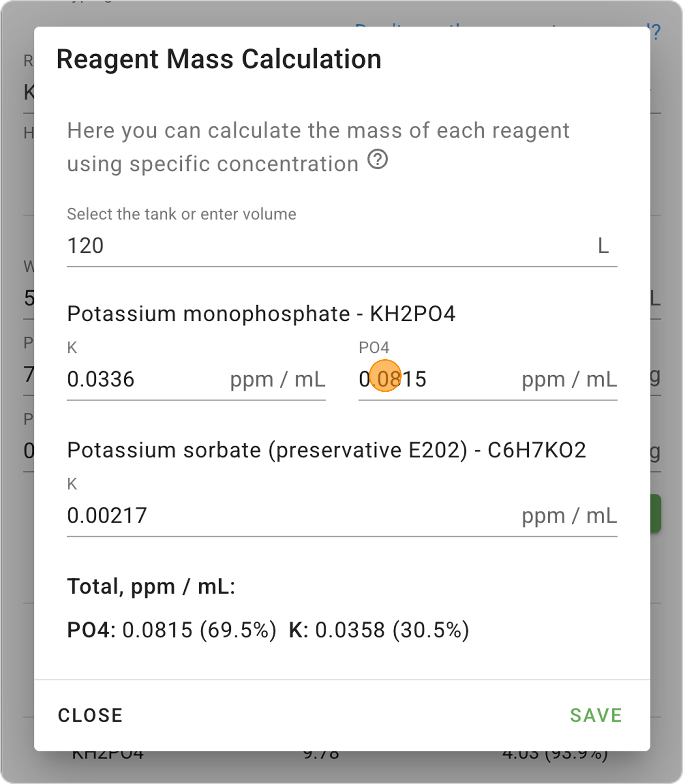Click the PO4 field showing 0.0815

pyautogui.click(x=434, y=380)
